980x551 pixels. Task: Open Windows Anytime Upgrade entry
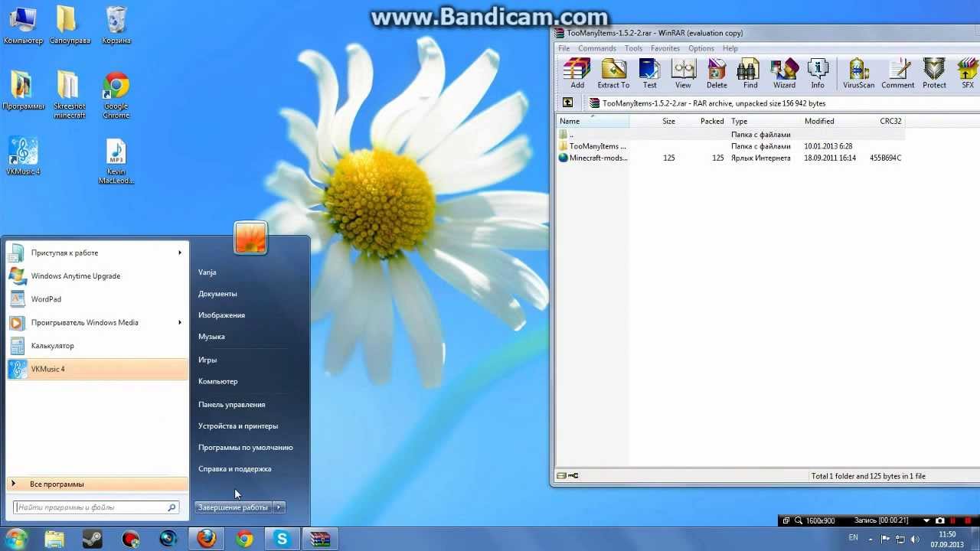coord(97,276)
